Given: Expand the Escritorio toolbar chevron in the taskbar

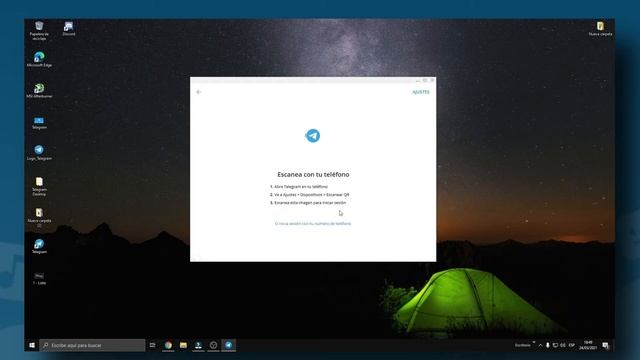Looking at the screenshot, I should [533, 343].
